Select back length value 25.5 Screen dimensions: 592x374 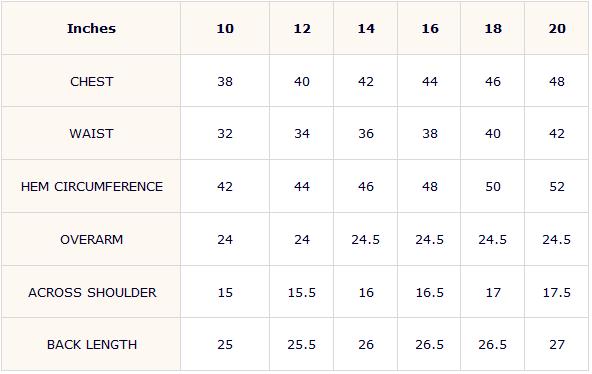(x=302, y=345)
